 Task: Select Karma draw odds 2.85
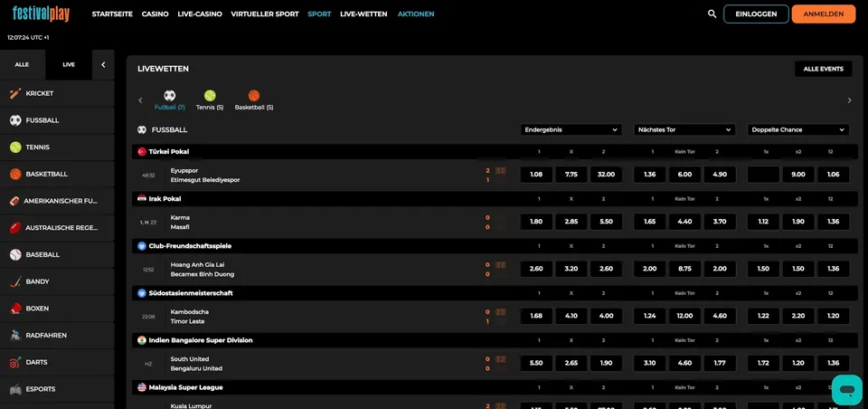(571, 222)
